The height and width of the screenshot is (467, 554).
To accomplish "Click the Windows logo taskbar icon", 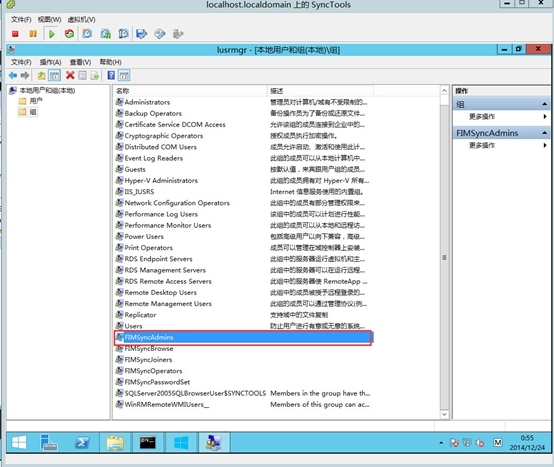I will [x=181, y=442].
